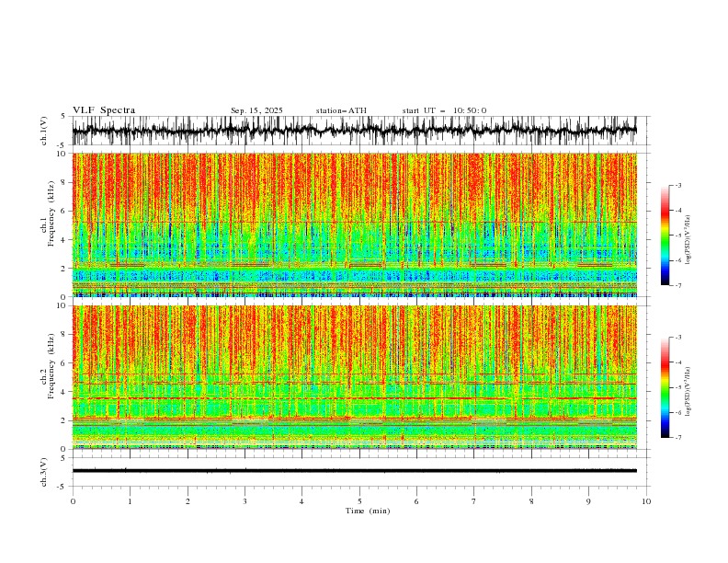728x563 pixels.
Task: Click the ch.3 voltage waveform trace
Action: 355,471
